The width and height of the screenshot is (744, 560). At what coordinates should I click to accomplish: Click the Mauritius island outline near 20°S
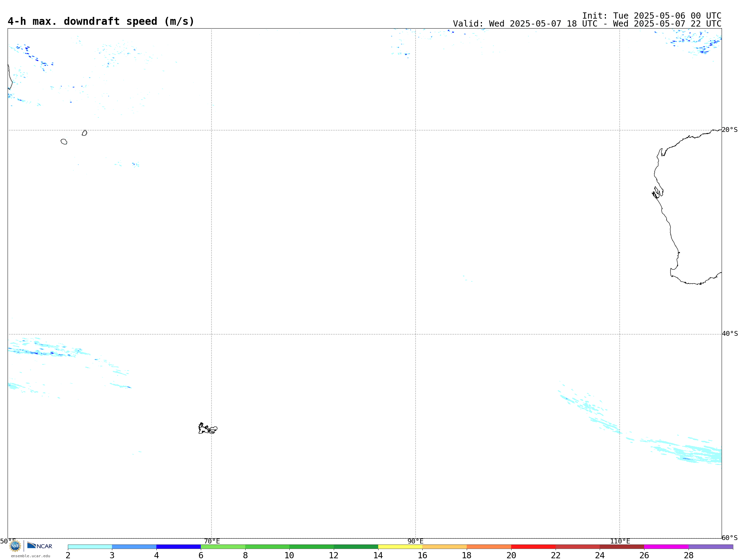84,133
